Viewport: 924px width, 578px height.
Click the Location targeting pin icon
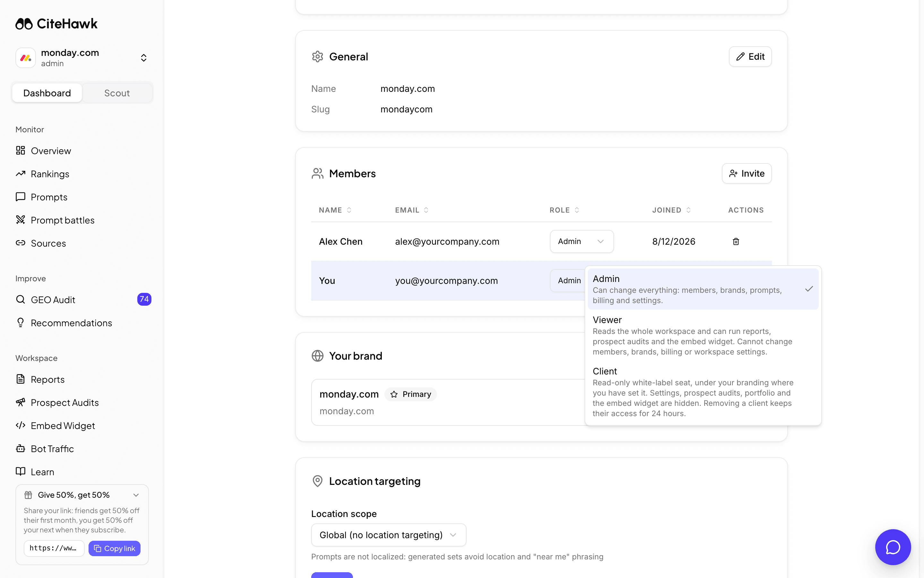point(317,481)
